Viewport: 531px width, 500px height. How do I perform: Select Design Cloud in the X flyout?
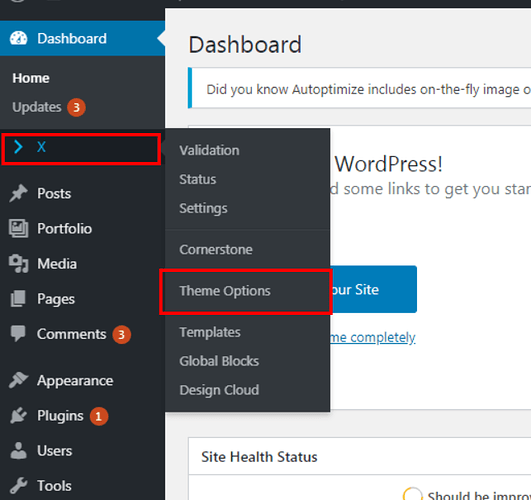[x=219, y=390]
